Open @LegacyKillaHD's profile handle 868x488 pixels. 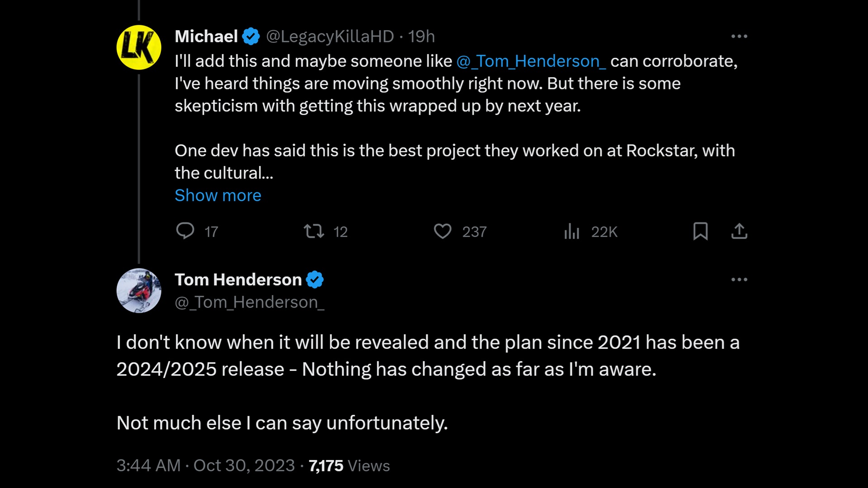coord(330,37)
